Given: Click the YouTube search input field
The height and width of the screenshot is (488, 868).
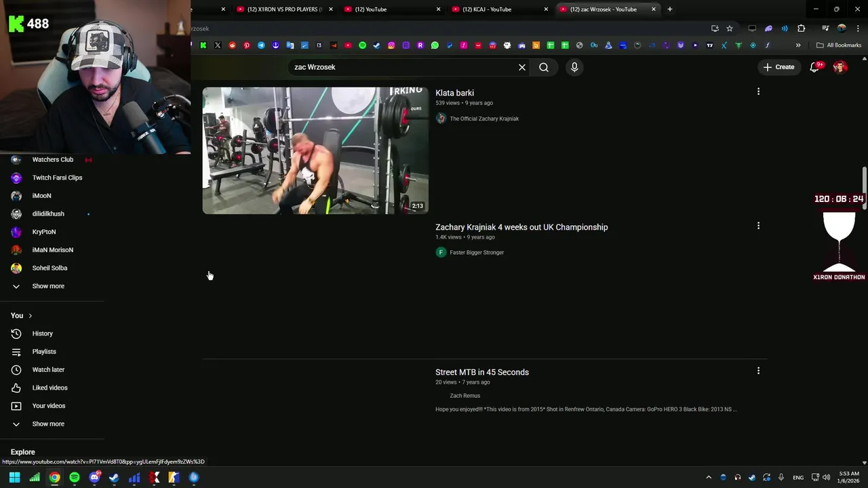Looking at the screenshot, I should point(403,67).
